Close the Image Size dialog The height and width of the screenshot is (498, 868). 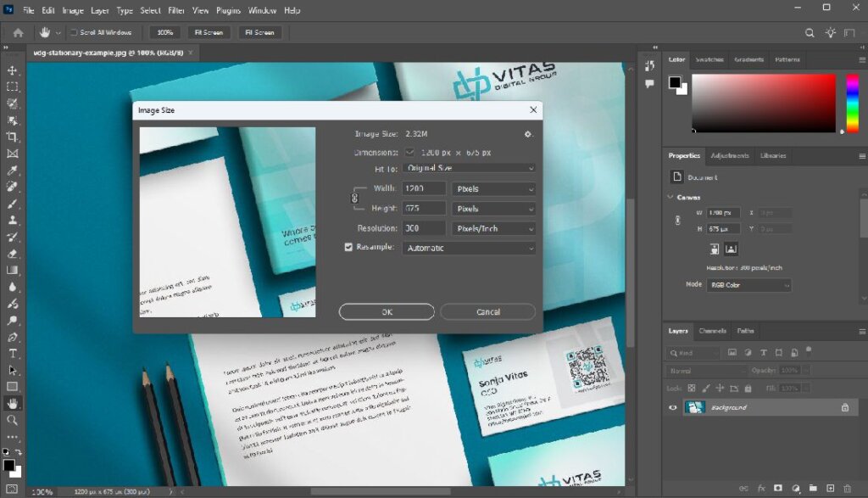pyautogui.click(x=533, y=109)
